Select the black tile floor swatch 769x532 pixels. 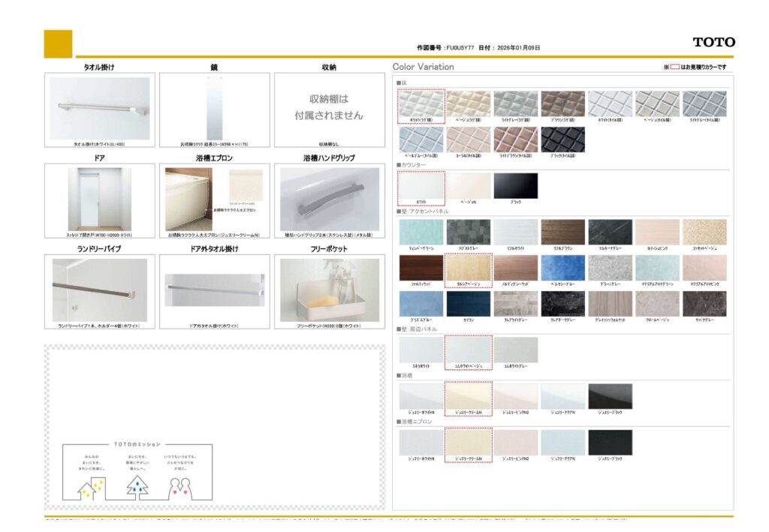pyautogui.click(x=562, y=140)
